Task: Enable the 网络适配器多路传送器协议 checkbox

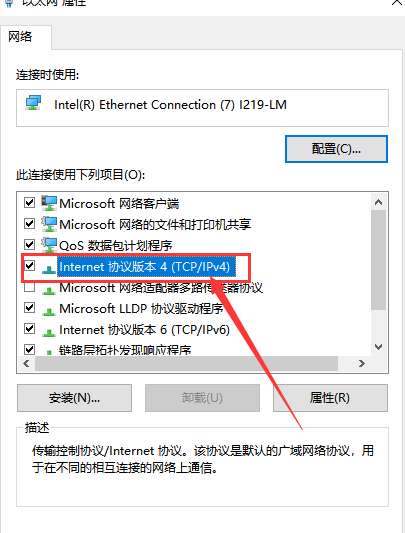Action: tap(30, 287)
